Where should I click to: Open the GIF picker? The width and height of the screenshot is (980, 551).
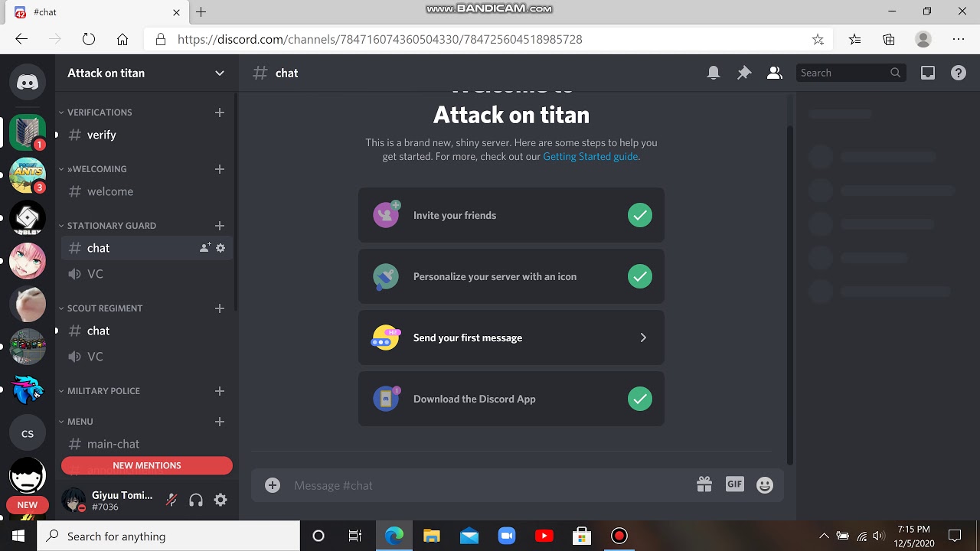[735, 484]
